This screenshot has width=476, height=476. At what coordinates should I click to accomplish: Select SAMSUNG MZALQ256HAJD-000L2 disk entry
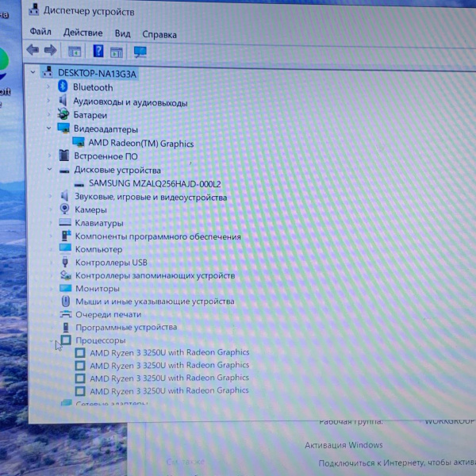155,183
